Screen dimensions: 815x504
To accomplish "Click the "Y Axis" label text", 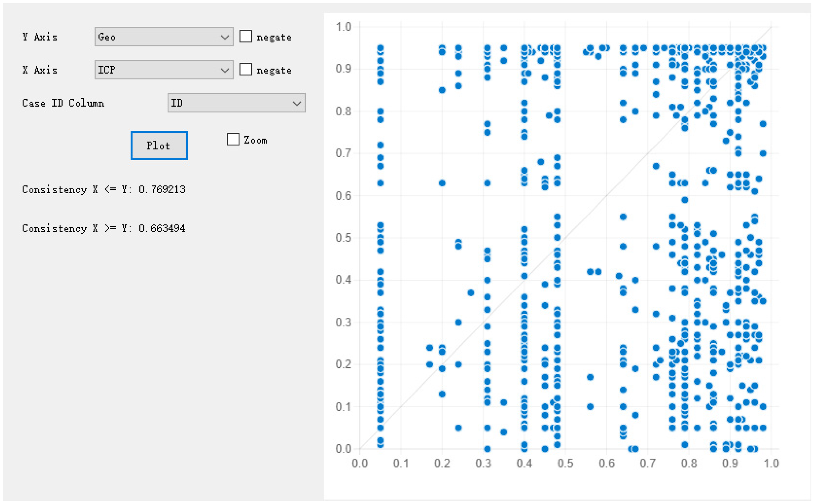I will pos(40,37).
